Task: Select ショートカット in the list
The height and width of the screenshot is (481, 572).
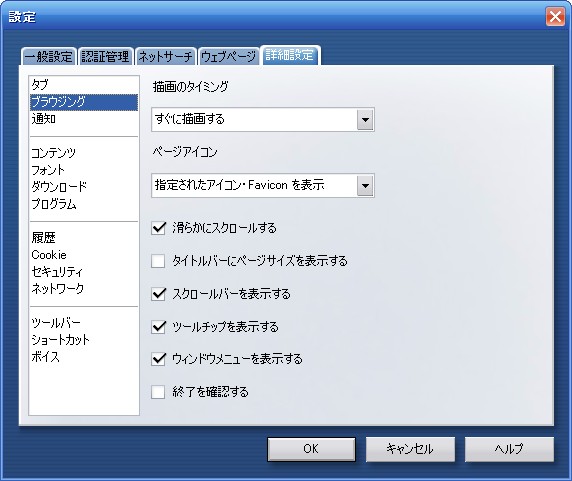Action: (x=84, y=340)
